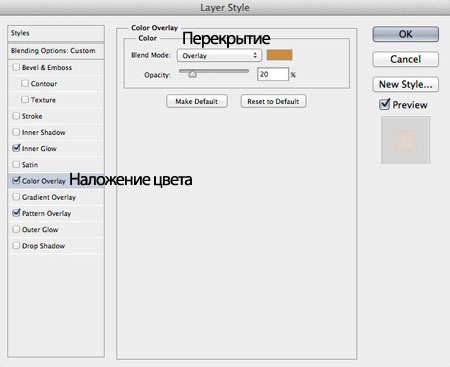This screenshot has width=450, height=367.
Task: Uncheck the Pattern Overlay checkbox
Action: pyautogui.click(x=16, y=213)
